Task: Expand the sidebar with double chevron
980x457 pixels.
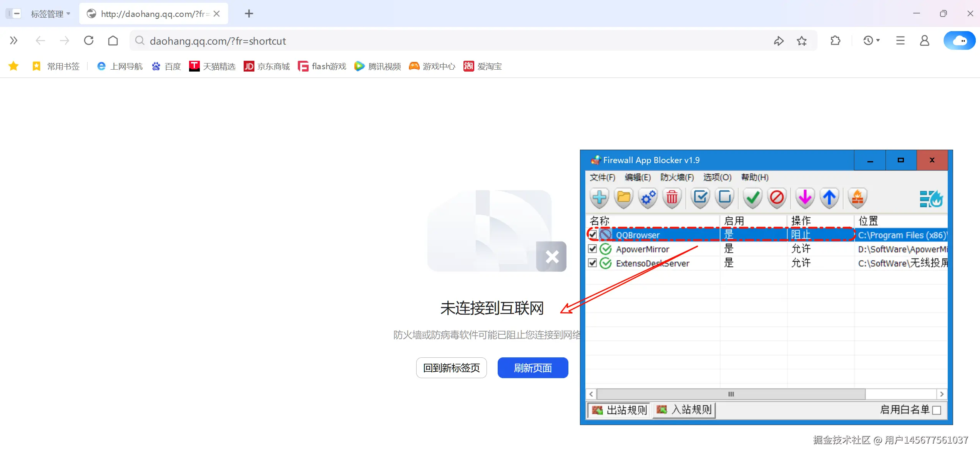Action: (x=13, y=40)
